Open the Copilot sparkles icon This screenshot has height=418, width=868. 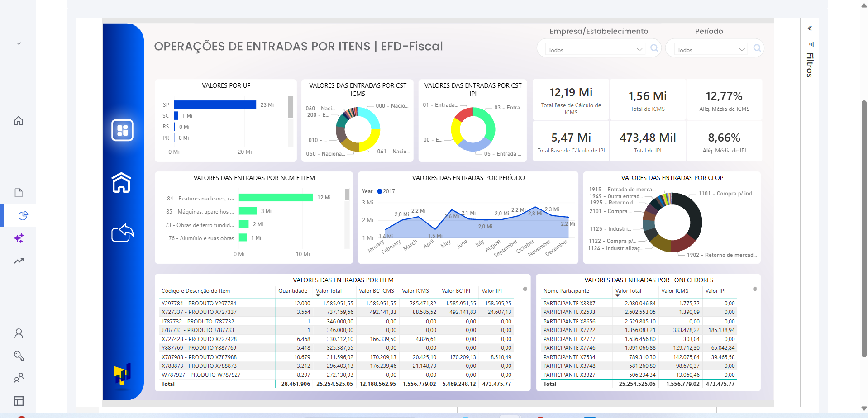tap(19, 238)
